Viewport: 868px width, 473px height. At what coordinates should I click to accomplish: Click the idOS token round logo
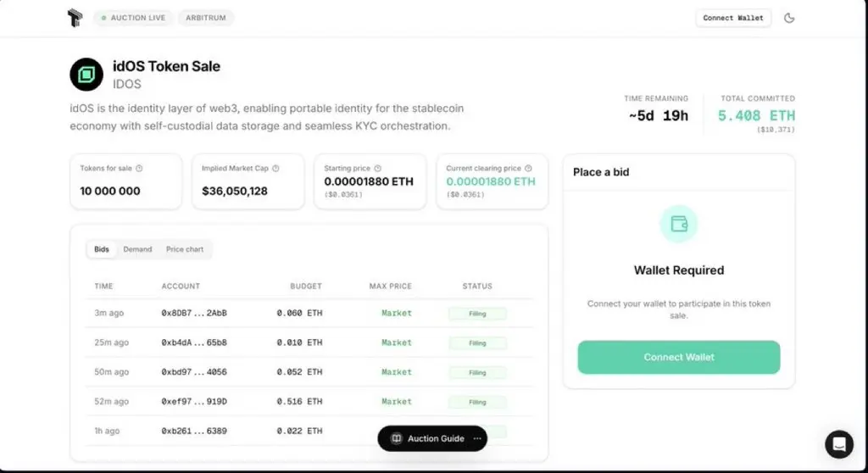(86, 75)
